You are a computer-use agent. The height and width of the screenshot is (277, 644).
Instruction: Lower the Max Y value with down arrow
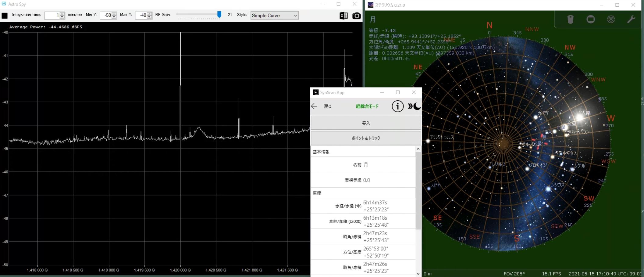[149, 17]
